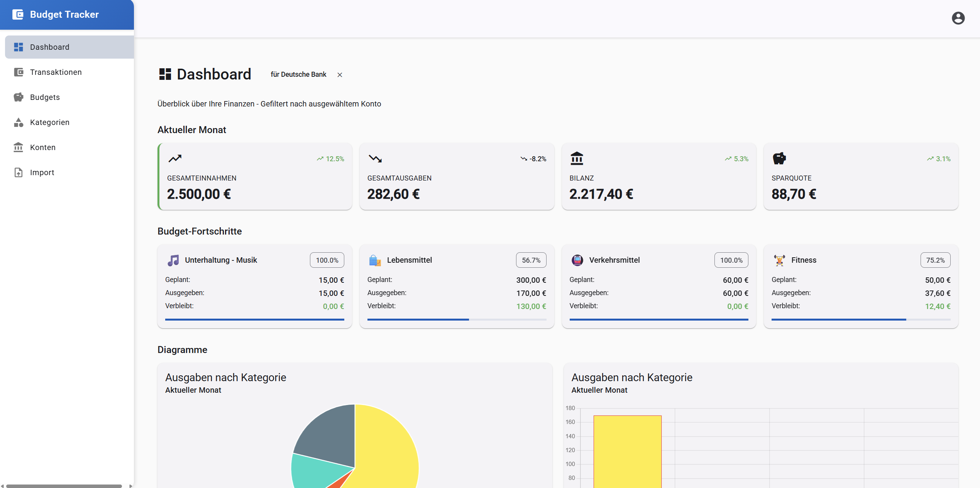
Task: Click the train icon for Verkehrsmittel
Action: pyautogui.click(x=577, y=260)
